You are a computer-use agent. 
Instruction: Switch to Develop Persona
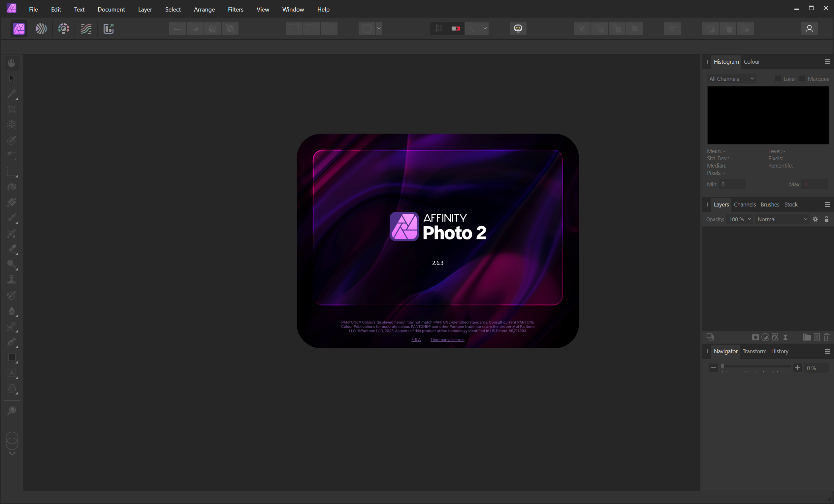click(x=64, y=28)
